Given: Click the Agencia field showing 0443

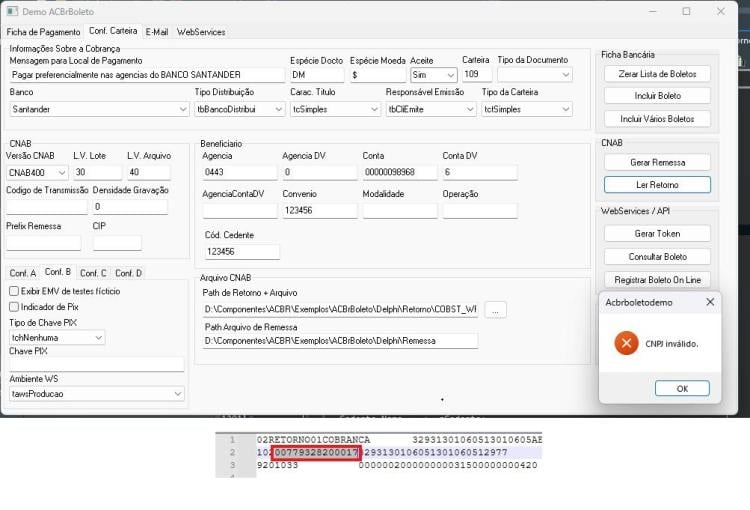Looking at the screenshot, I should [240, 172].
